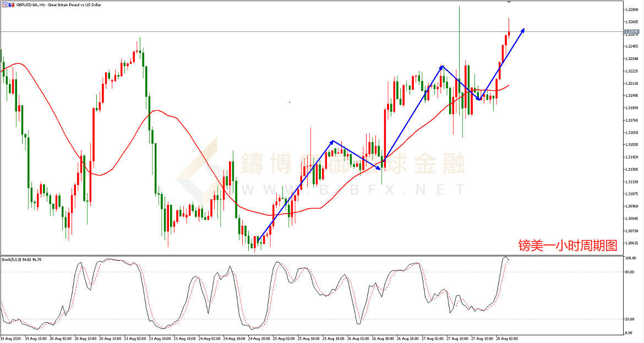Image resolution: width=644 pixels, height=343 pixels.
Task: Click the stochastic 20.00 level label
Action: click(630, 319)
